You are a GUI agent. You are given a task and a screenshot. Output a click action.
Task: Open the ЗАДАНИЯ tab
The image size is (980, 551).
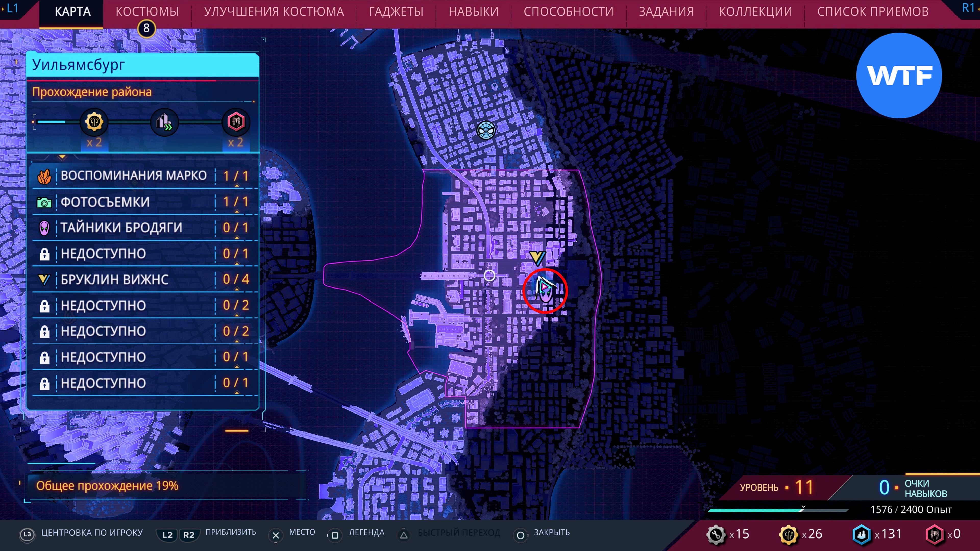(x=666, y=12)
